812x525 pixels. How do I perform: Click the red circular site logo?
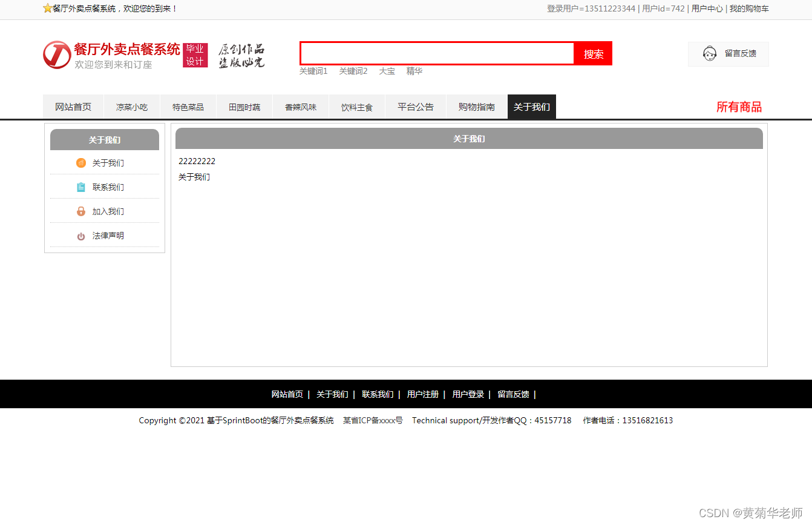click(x=57, y=55)
